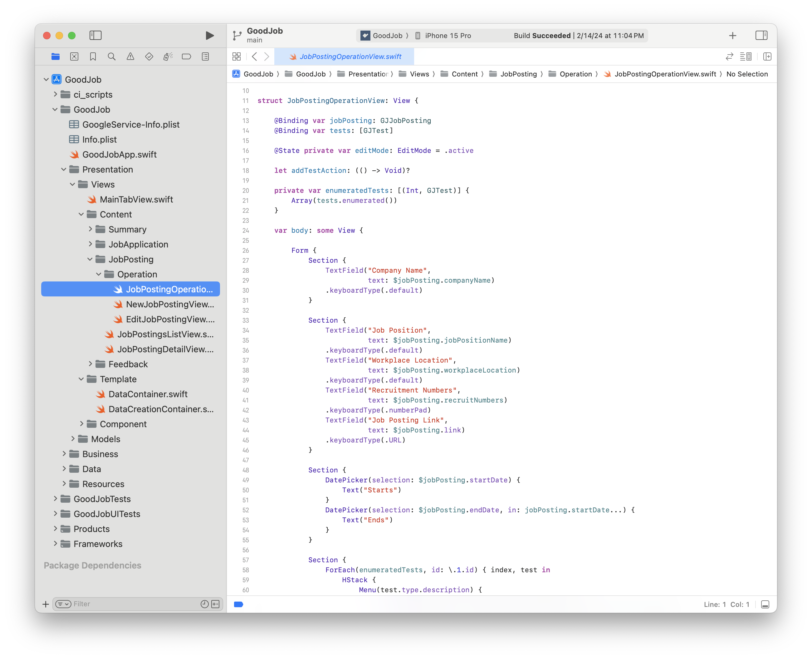Open the Find navigator magnifier icon
The image size is (812, 659).
[x=112, y=56]
